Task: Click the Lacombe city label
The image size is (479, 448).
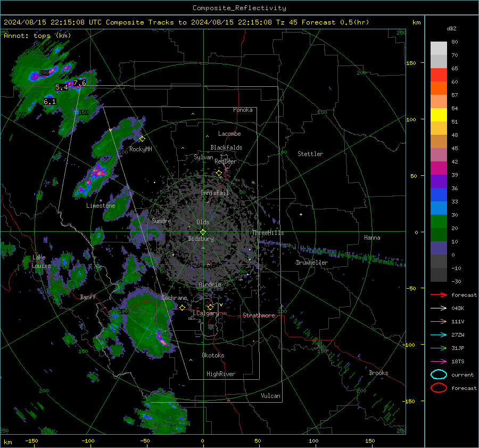Action: [229, 134]
